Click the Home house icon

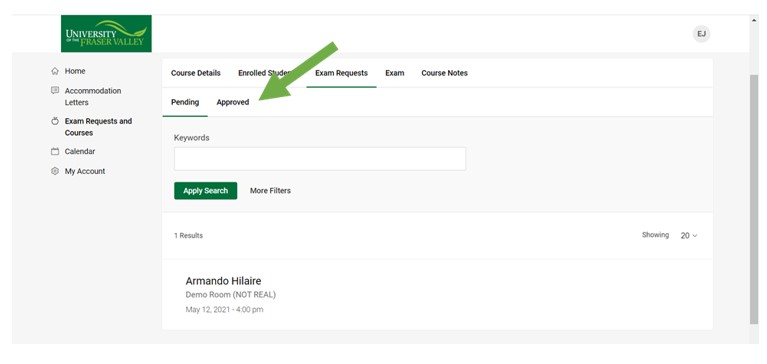click(55, 71)
